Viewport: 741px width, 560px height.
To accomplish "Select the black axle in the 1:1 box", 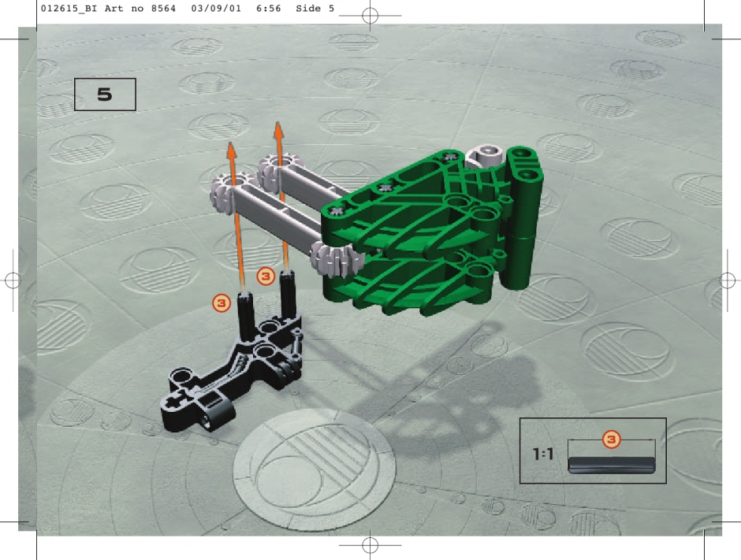I will [x=612, y=465].
